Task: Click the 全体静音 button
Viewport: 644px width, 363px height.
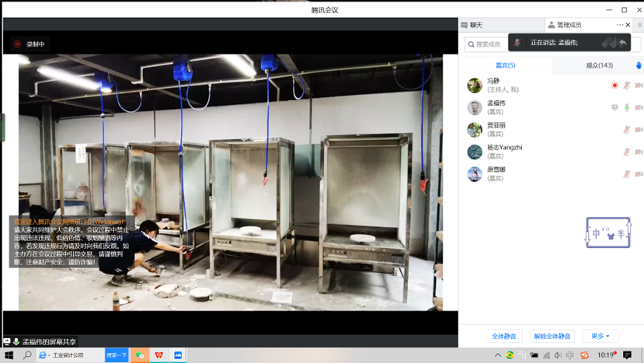Action: point(504,337)
